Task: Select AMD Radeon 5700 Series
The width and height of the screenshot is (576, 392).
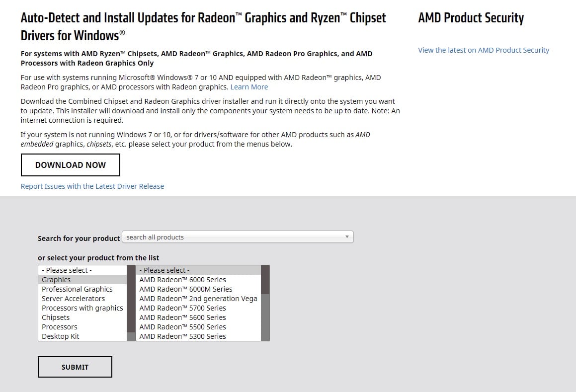Action: pyautogui.click(x=198, y=308)
